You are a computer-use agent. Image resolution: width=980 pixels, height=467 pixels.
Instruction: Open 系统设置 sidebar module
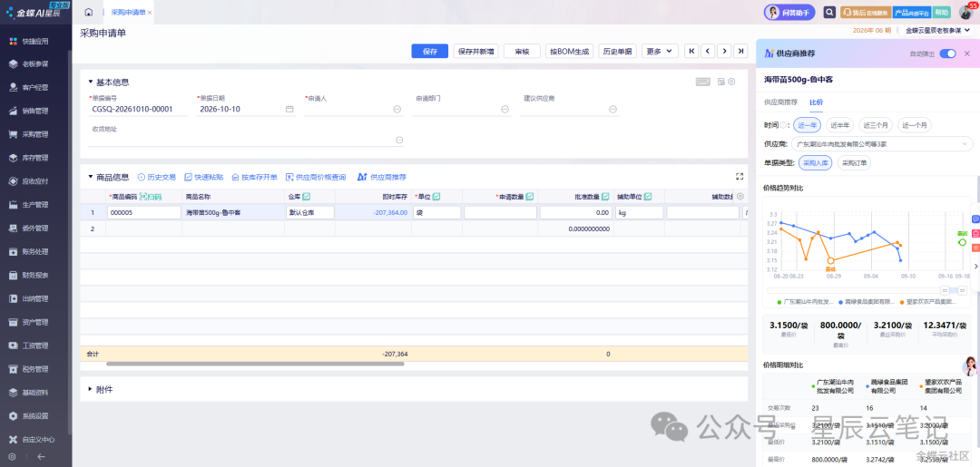coord(36,416)
